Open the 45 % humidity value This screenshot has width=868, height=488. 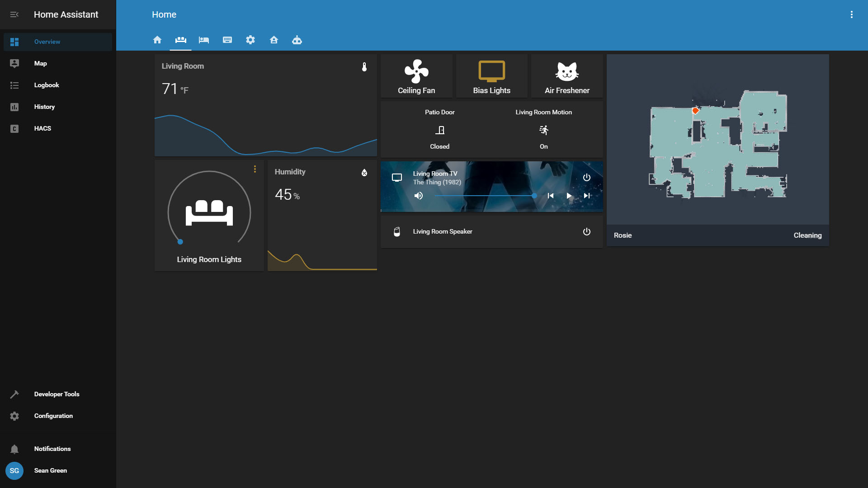[x=287, y=195]
